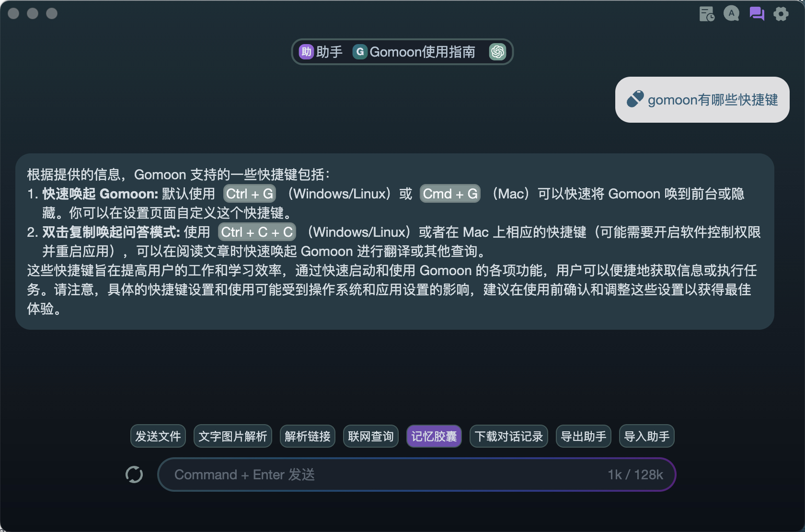Click the green G Gomoon guide badge
The image size is (805, 532).
360,52
